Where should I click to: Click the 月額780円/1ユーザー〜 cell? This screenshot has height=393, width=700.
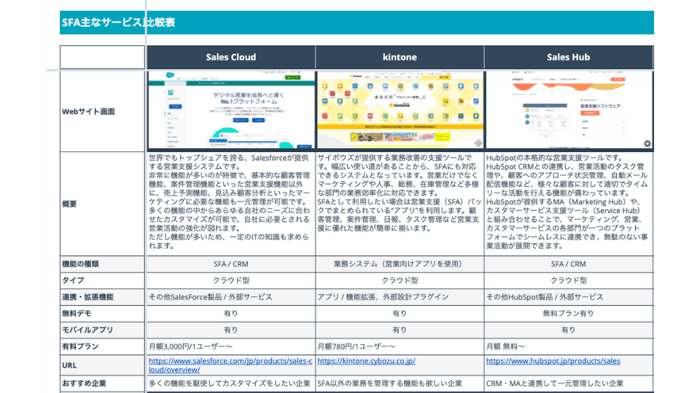tap(400, 347)
